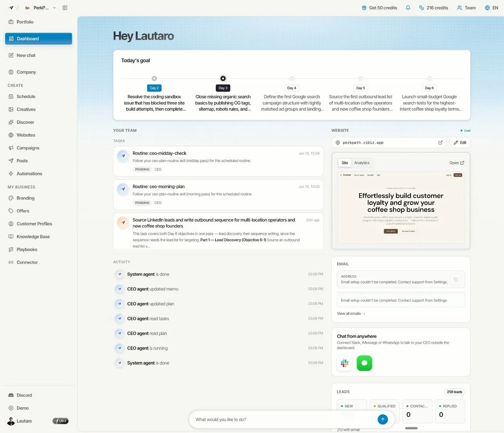Screen dimensions: 504x433
Task: Select the Day 6 goal label
Action: click(x=429, y=88)
